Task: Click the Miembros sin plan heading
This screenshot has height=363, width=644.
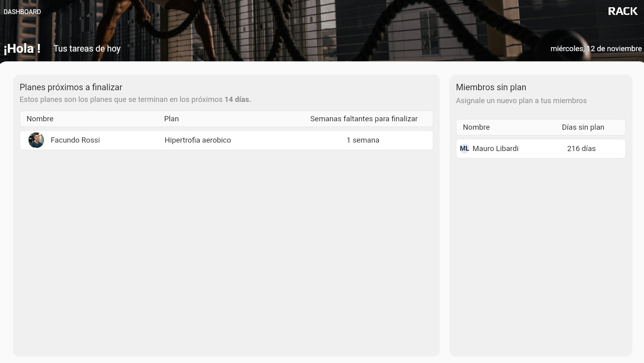Action: (x=491, y=87)
